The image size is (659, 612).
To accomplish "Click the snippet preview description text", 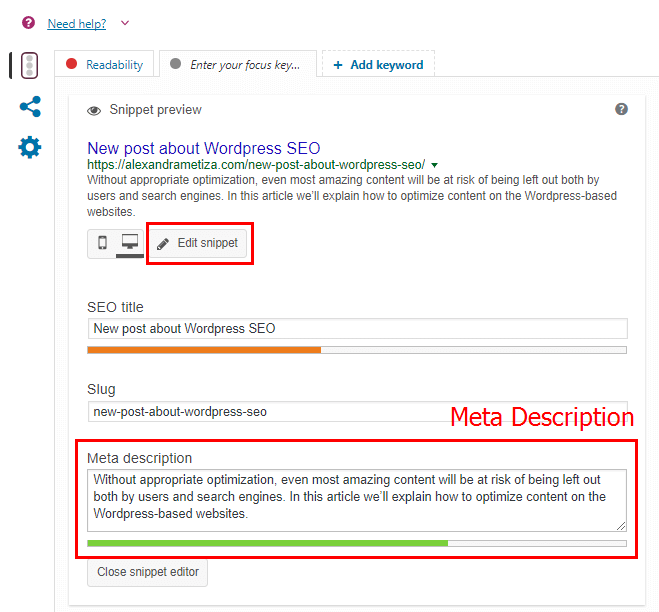I will (x=352, y=196).
